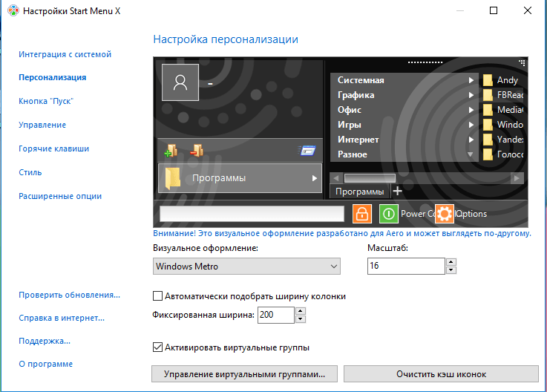This screenshot has height=392, width=547.
Task: Click the orange gear Options icon
Action: (445, 214)
